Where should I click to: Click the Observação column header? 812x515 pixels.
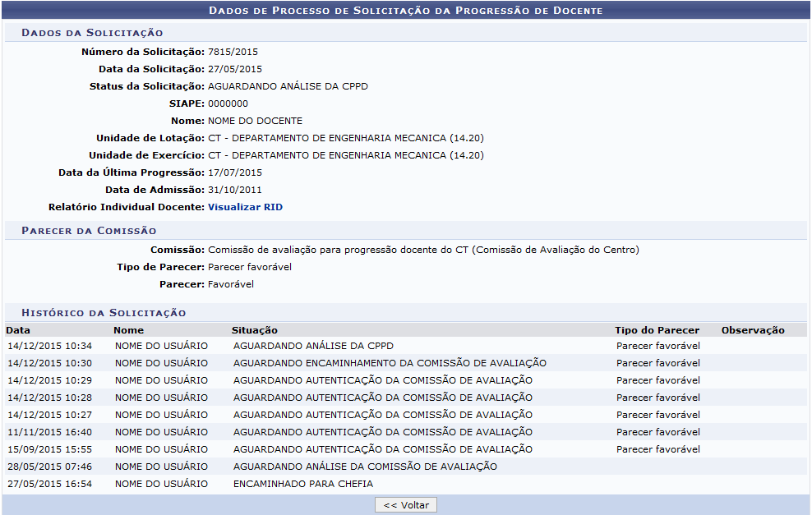coord(753,330)
